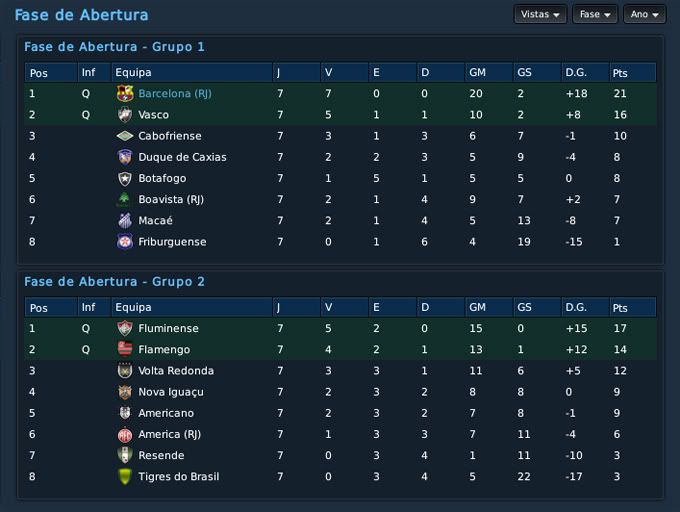Click the Fluminense club crest icon
Screen dimensions: 680x512
pyautogui.click(x=125, y=329)
